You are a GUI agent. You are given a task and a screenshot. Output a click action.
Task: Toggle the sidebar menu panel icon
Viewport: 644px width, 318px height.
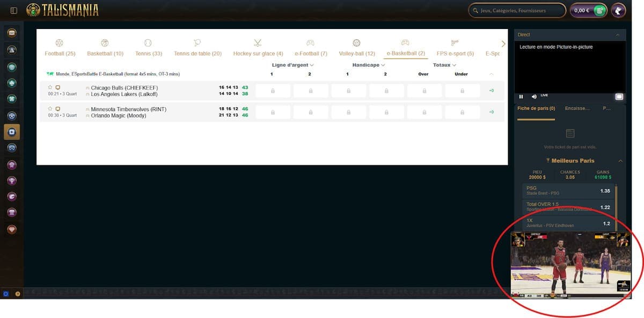(x=13, y=10)
